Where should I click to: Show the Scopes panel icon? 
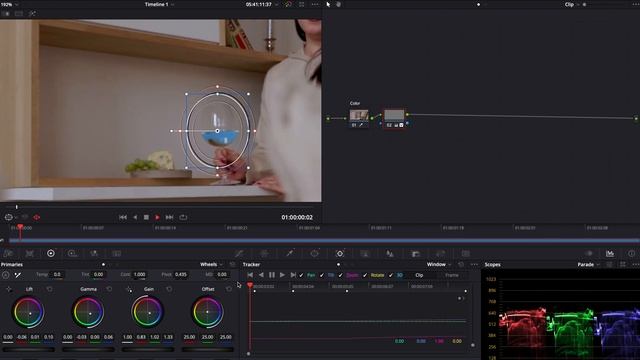click(610, 253)
